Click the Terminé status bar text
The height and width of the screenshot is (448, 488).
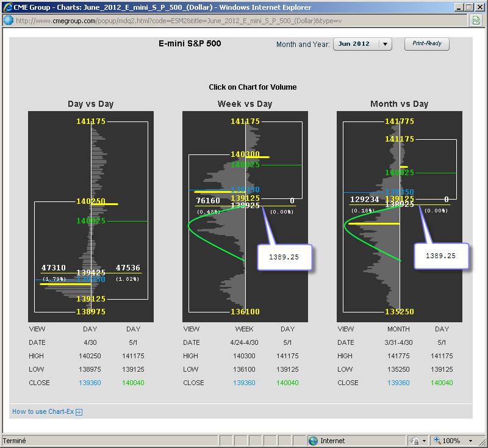click(x=14, y=441)
